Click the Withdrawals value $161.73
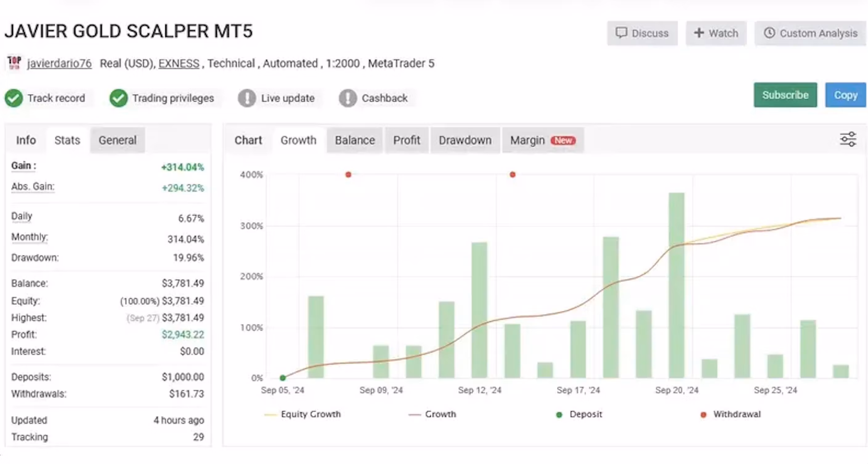Viewport: 868px width, 464px height. 187,394
